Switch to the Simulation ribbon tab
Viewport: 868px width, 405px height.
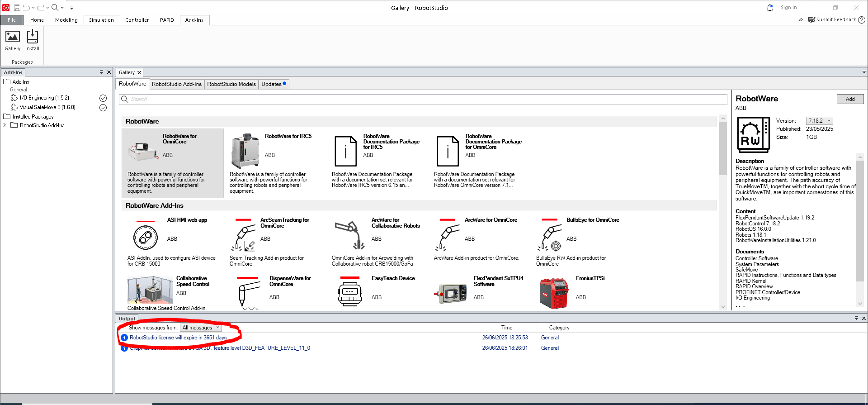tap(101, 20)
